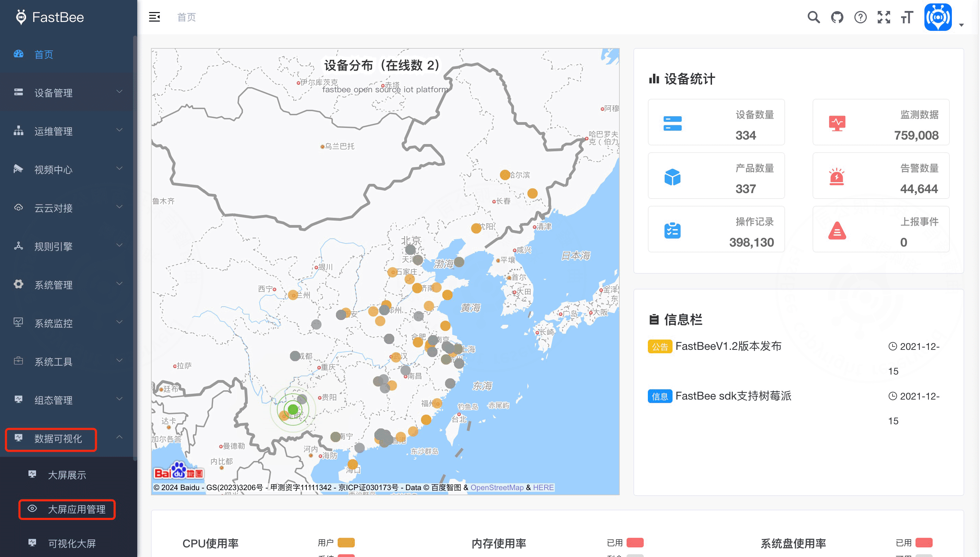Click the 系统管理 gear icon
The height and width of the screenshot is (557, 980).
19,284
